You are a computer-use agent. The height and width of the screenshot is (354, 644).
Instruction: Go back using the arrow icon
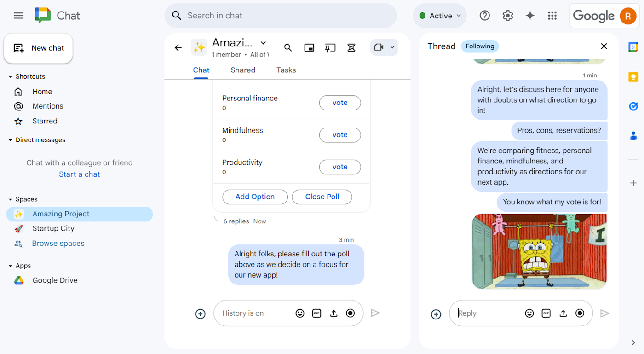(178, 47)
